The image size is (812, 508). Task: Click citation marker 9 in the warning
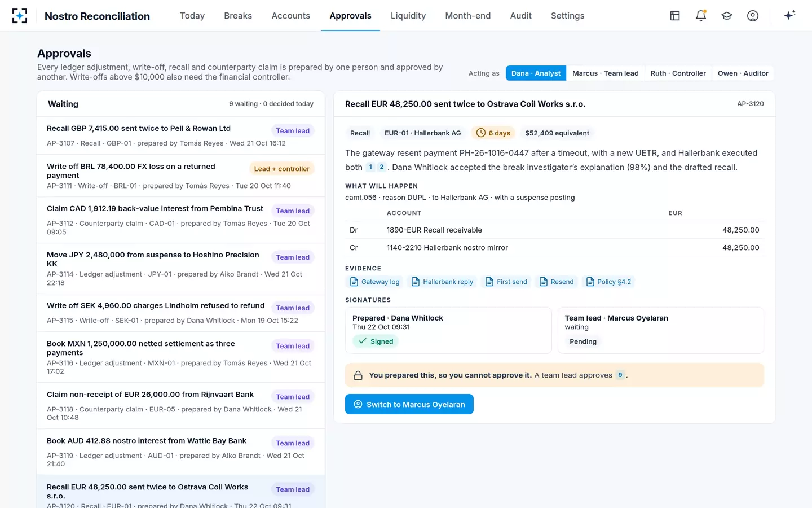(620, 375)
